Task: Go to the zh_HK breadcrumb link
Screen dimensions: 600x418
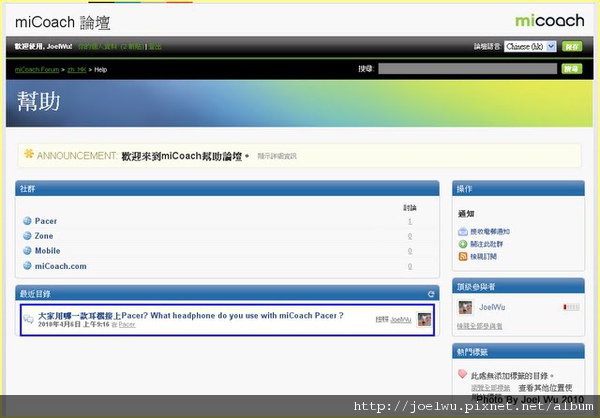Action: [x=77, y=69]
